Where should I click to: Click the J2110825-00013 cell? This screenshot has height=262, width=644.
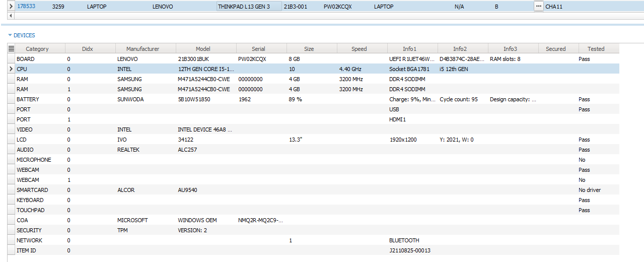(413, 250)
